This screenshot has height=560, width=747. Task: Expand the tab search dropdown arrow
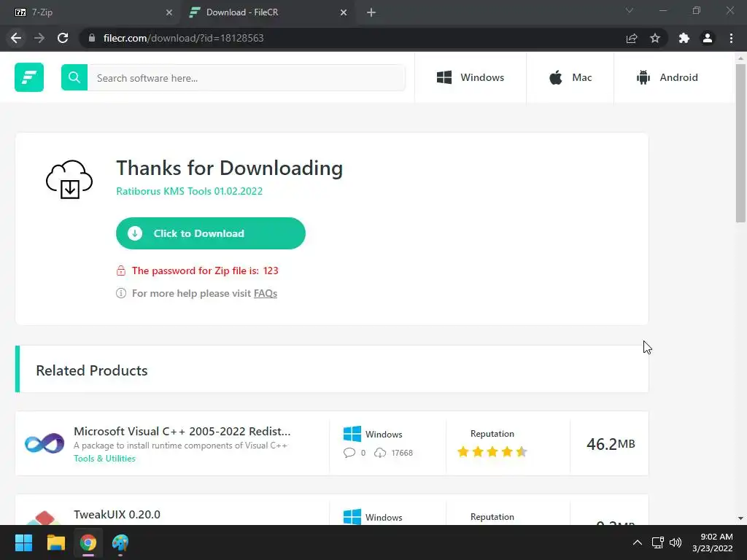(x=630, y=10)
